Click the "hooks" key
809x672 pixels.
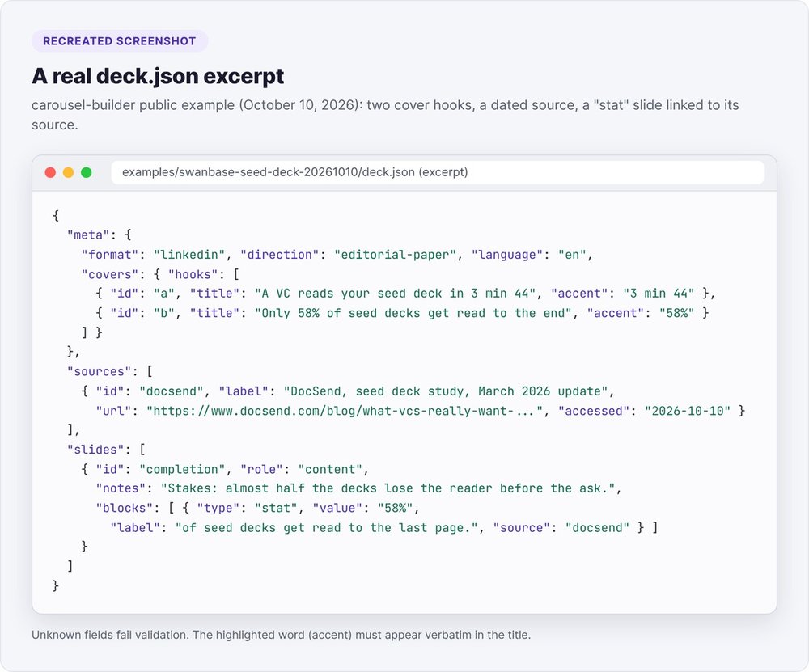pos(193,274)
